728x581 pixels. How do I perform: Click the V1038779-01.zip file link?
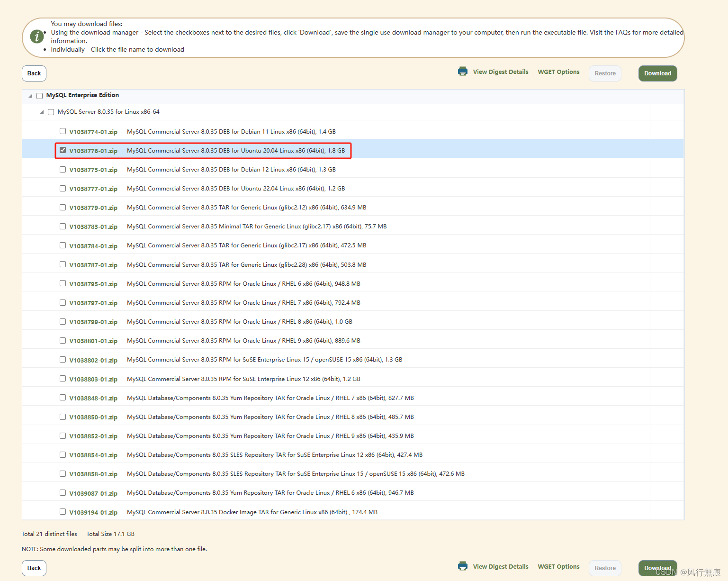pyautogui.click(x=93, y=208)
